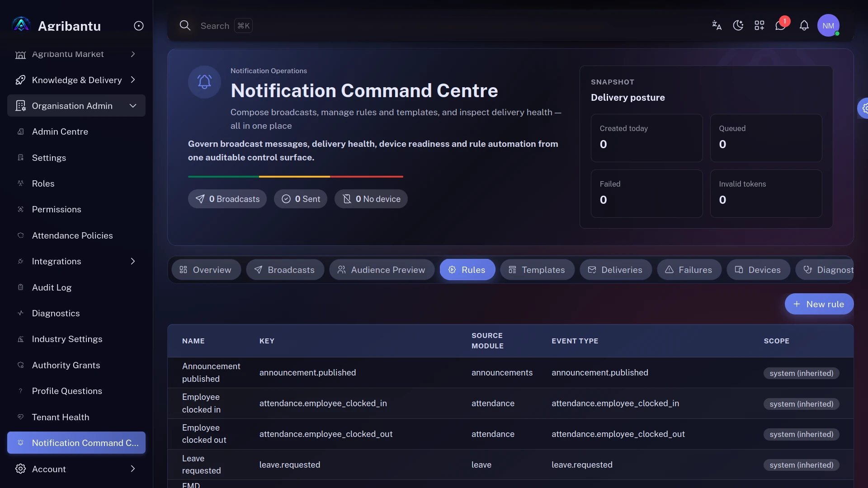Click key attendance.employee_clocked_out cell
Screen dimensions: 868x488
[x=326, y=434]
